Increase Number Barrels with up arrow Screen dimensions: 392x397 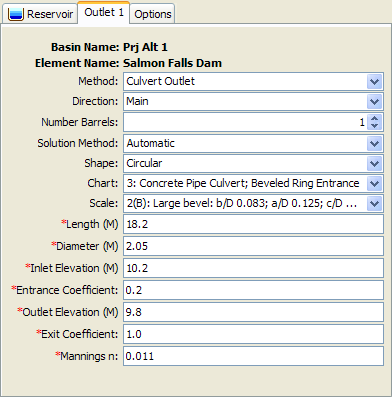(x=374, y=119)
